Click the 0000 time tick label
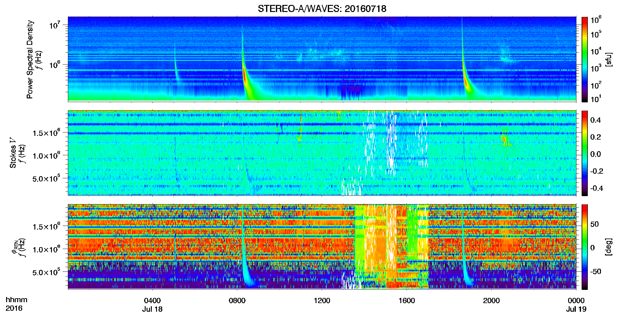 coord(576,300)
